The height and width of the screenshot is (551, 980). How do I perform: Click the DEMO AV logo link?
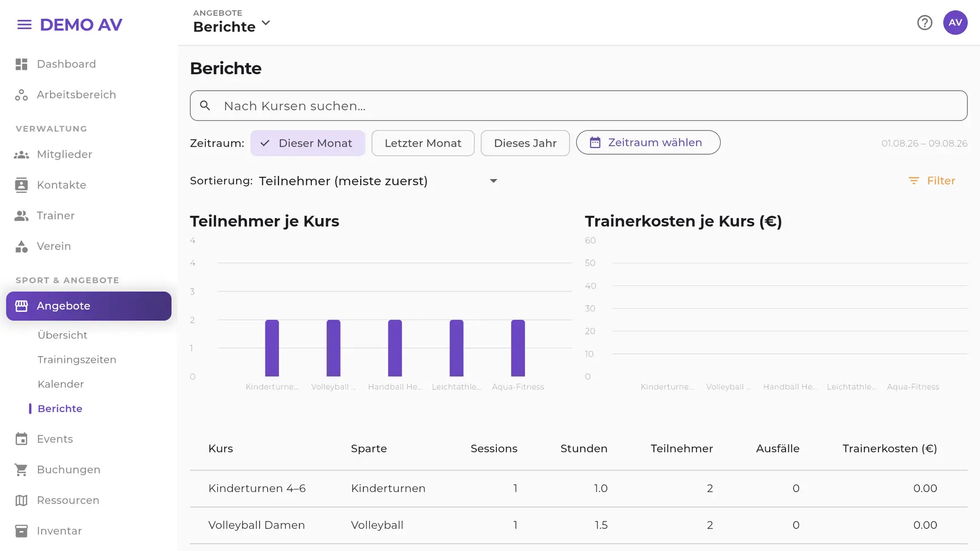coord(81,24)
